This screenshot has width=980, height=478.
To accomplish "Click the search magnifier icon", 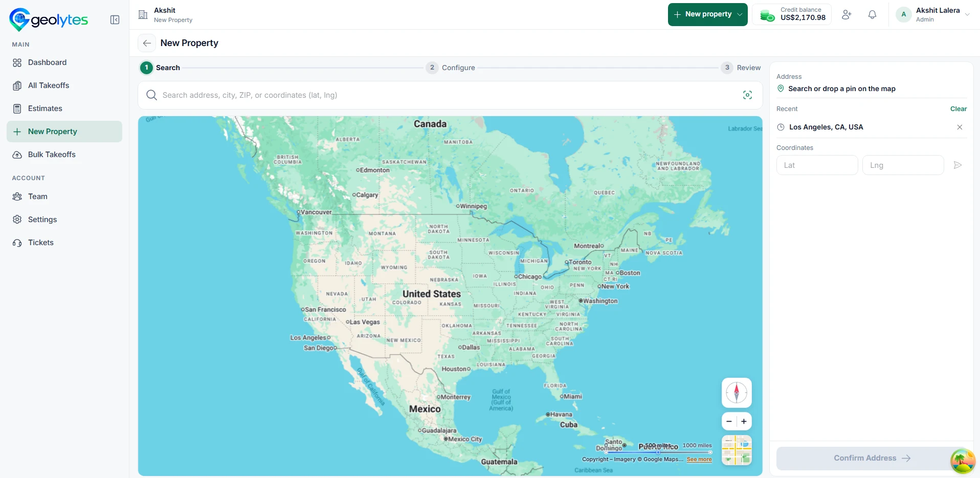I will click(151, 95).
